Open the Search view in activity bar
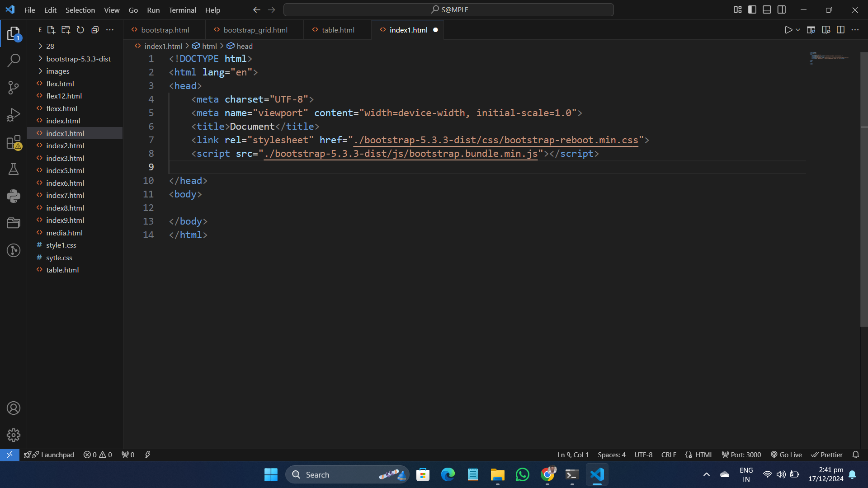This screenshot has height=488, width=868. (x=14, y=60)
